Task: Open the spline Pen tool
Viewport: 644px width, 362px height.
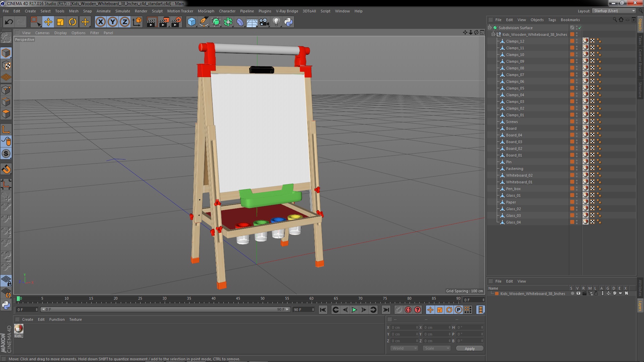Action: click(x=204, y=22)
